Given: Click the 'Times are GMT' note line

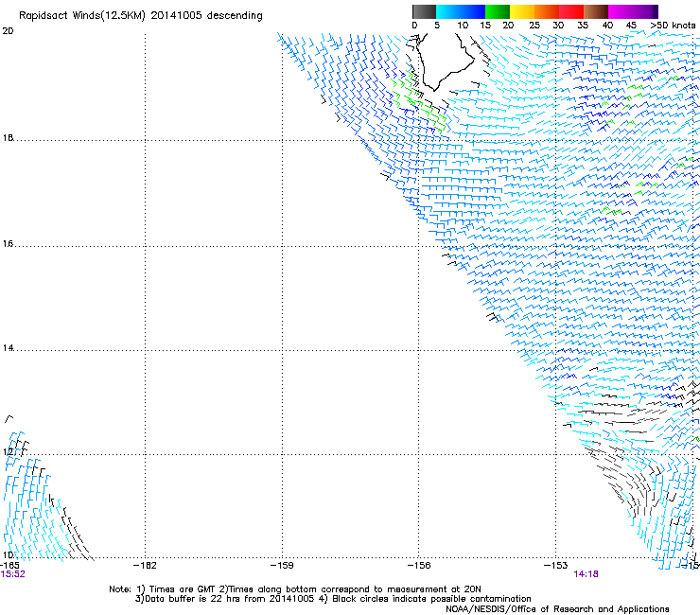Looking at the screenshot, I should coord(295,589).
